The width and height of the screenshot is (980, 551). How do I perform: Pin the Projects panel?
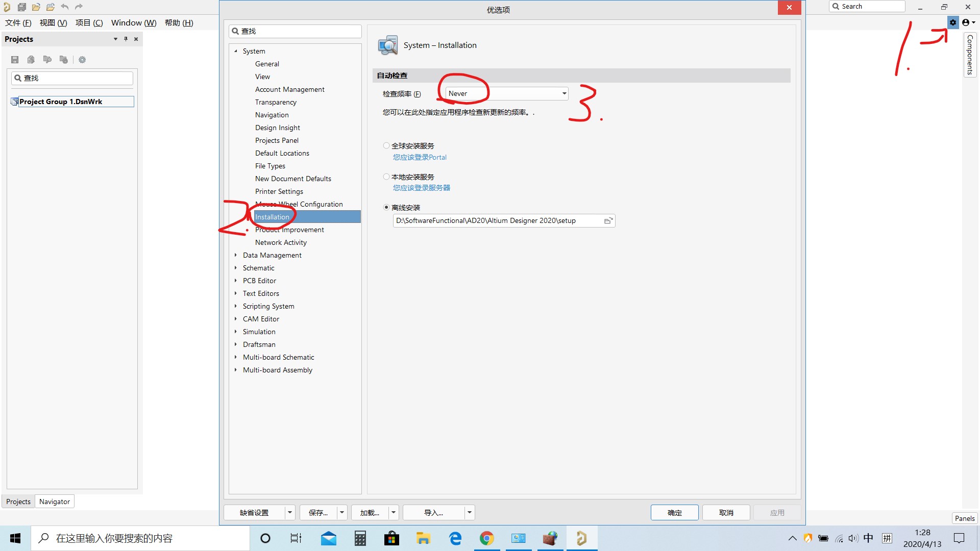click(x=126, y=39)
